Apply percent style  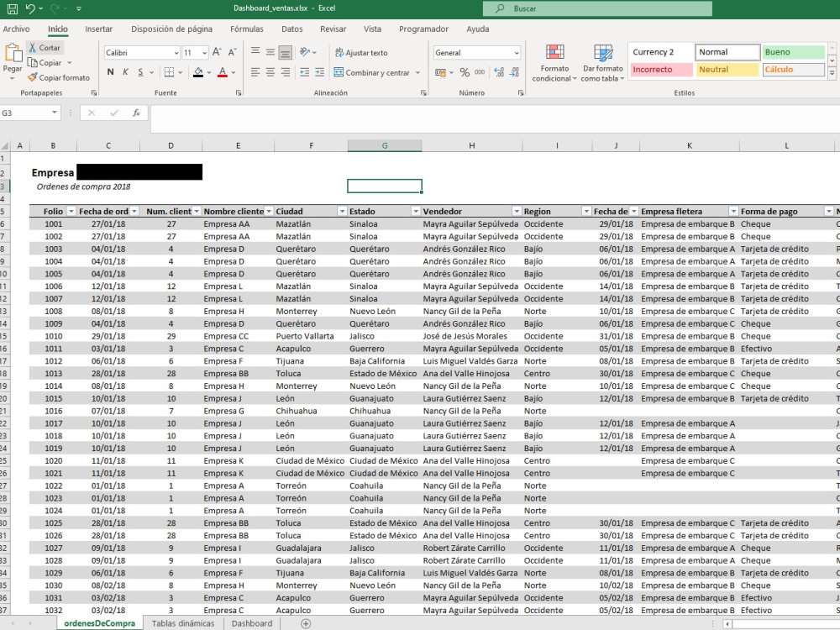pos(465,72)
